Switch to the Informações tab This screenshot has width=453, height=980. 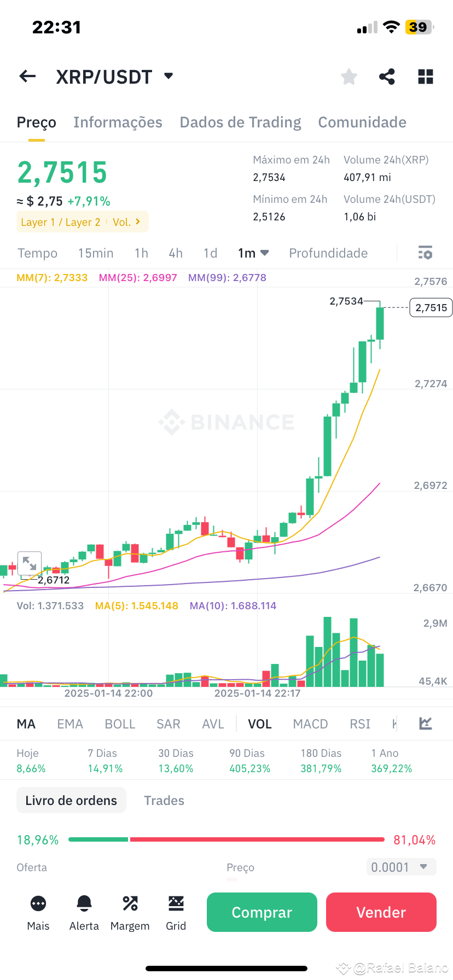118,122
